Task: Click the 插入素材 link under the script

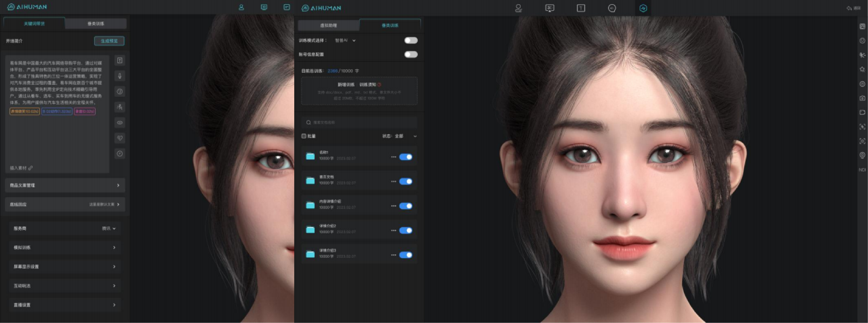Action: [21, 168]
